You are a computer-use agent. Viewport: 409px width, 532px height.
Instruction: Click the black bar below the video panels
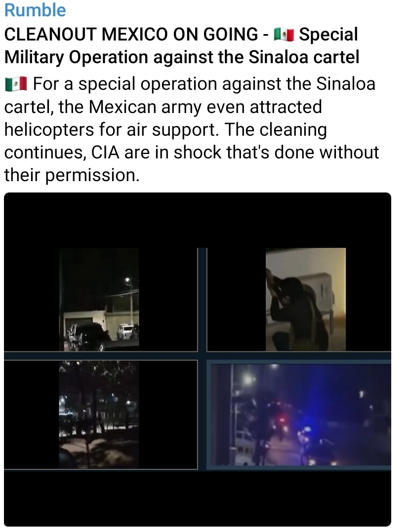(x=198, y=498)
